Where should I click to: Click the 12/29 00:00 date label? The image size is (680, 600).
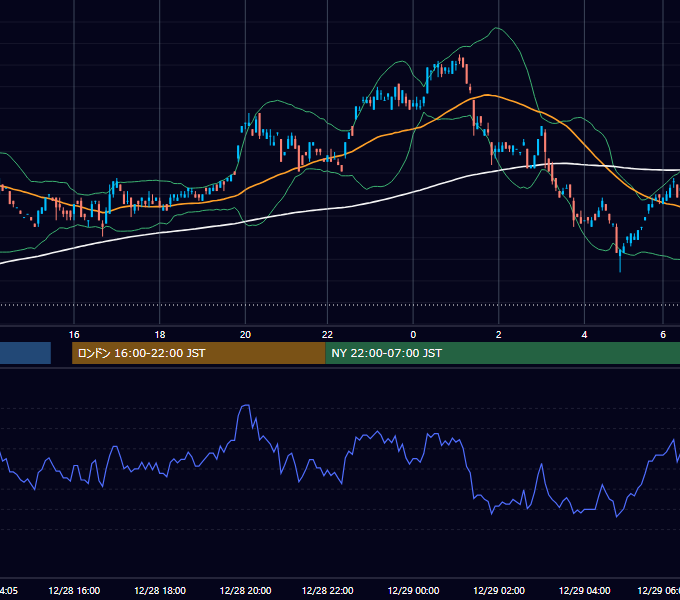point(413,590)
